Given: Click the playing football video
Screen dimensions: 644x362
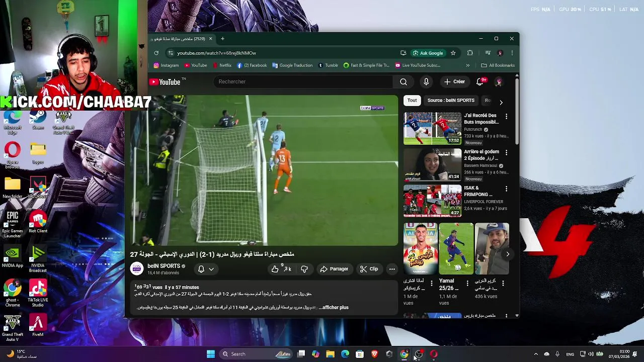Looking at the screenshot, I should [x=264, y=170].
